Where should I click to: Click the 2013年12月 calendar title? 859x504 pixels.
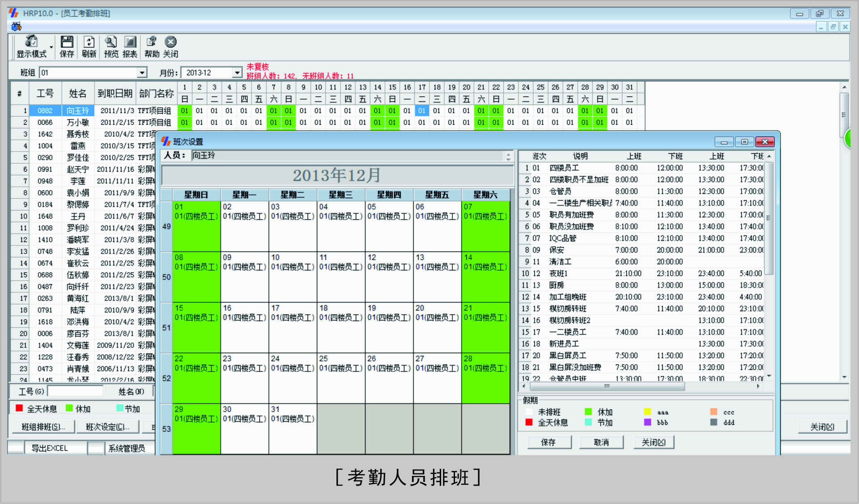337,175
